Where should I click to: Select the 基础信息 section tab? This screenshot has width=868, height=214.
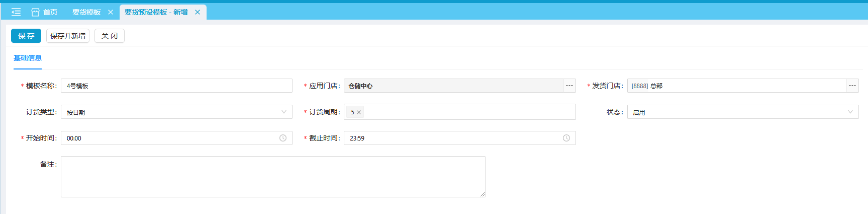[x=28, y=58]
